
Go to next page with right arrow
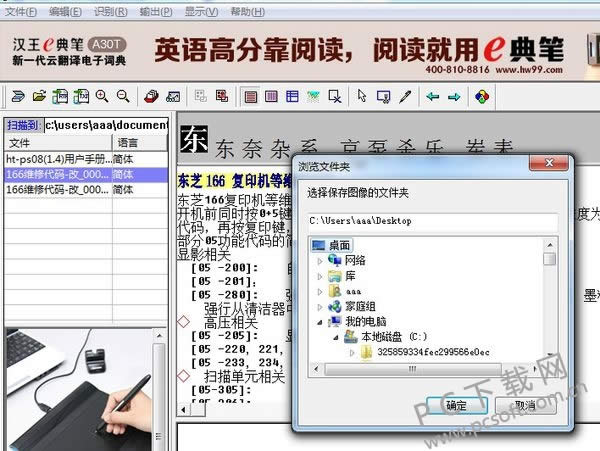454,97
